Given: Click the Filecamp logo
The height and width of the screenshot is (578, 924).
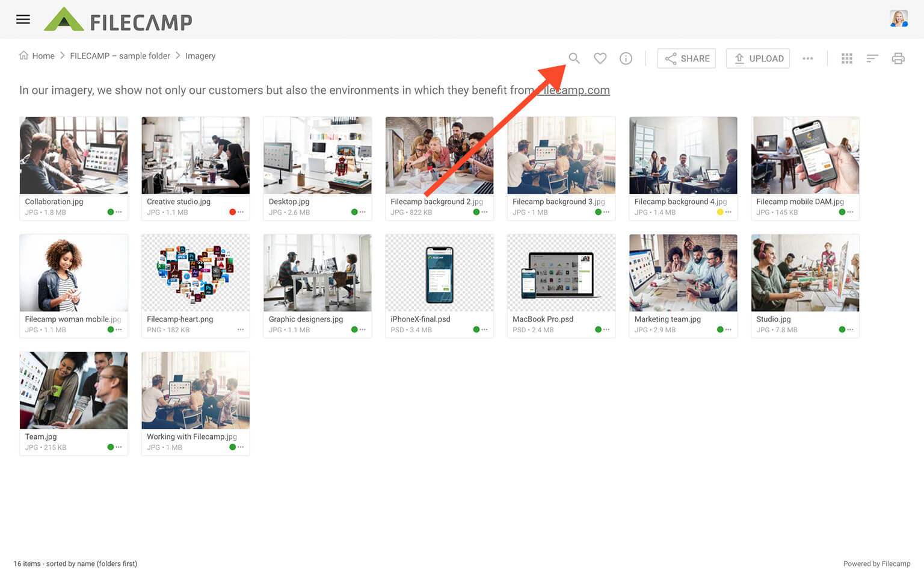Looking at the screenshot, I should pos(118,20).
